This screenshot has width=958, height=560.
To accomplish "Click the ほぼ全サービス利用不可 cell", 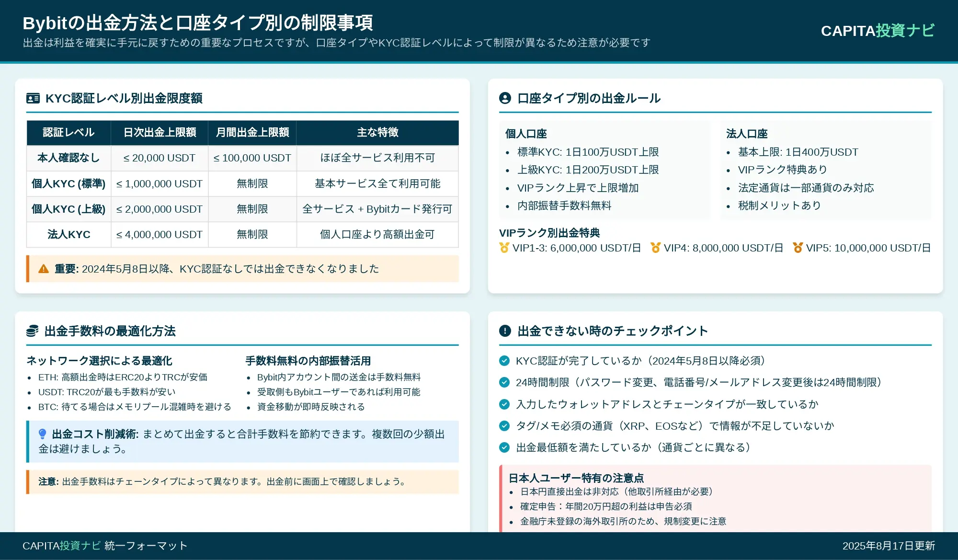I will 377,158.
